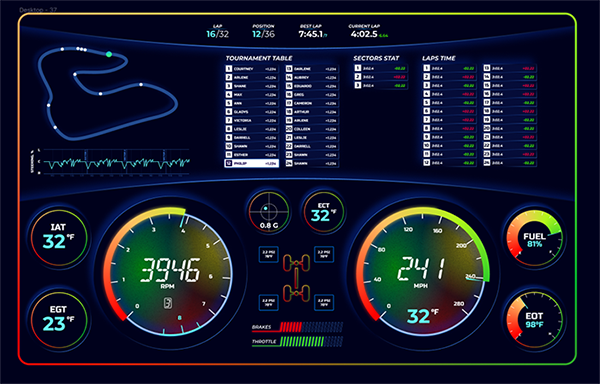Viewport: 600px width, 384px height.
Task: Select lap 6 row in Laps Time
Action: (x=450, y=111)
